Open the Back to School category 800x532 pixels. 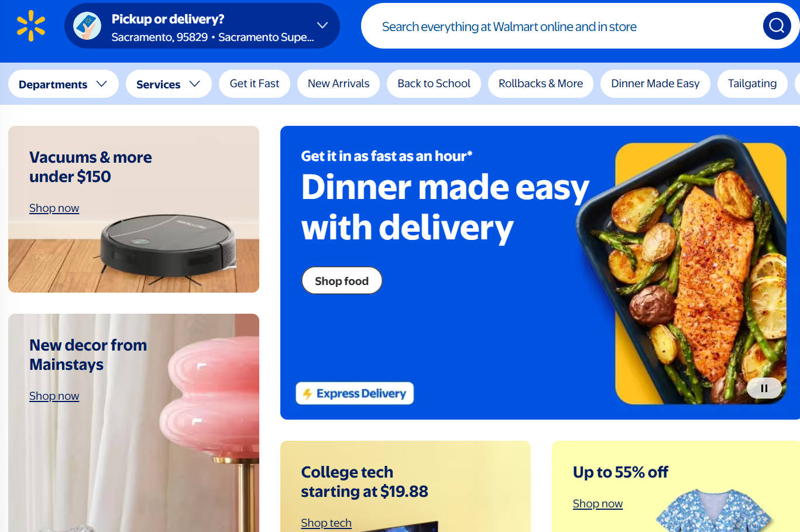point(434,84)
